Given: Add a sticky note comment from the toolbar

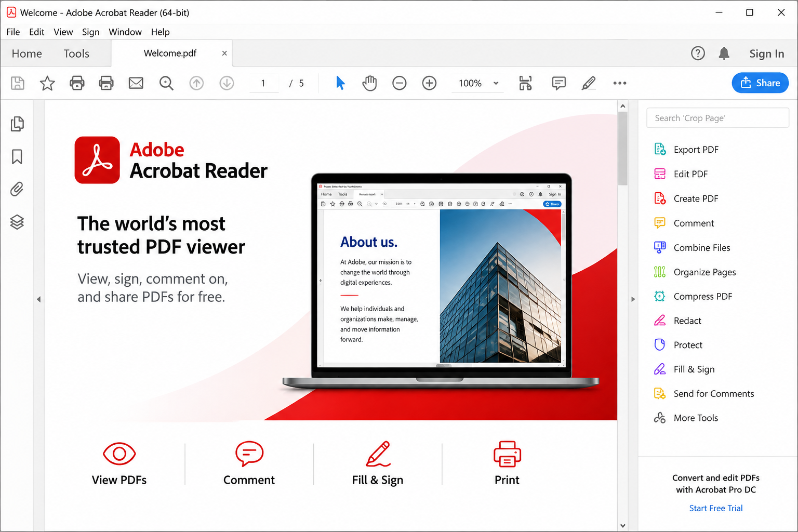Looking at the screenshot, I should click(559, 83).
